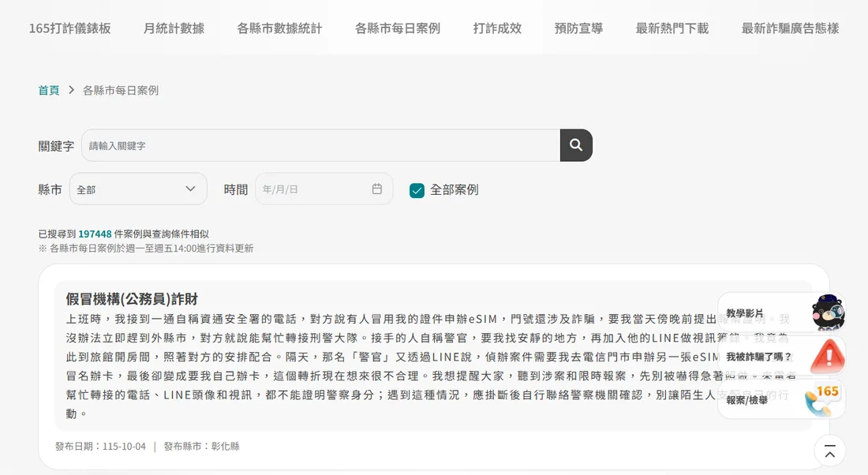
Task: Focus the 關鍵字 keyword input field
Action: click(x=321, y=146)
